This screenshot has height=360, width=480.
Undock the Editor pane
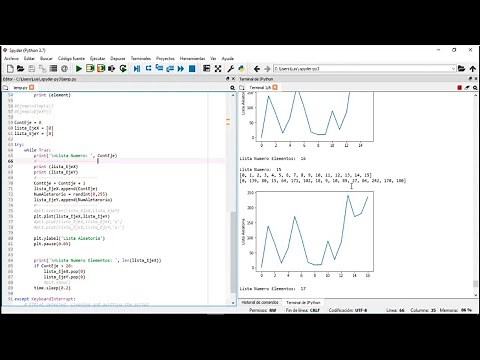[228, 79]
